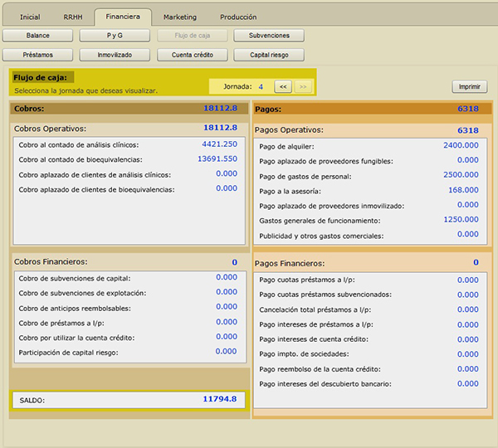
Task: Open the Producción tab
Action: (238, 17)
